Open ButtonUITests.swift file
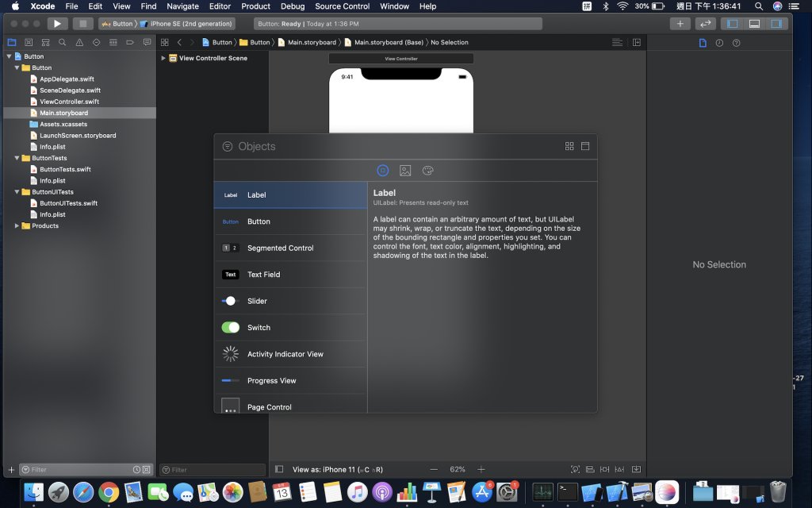812x508 pixels. click(68, 203)
